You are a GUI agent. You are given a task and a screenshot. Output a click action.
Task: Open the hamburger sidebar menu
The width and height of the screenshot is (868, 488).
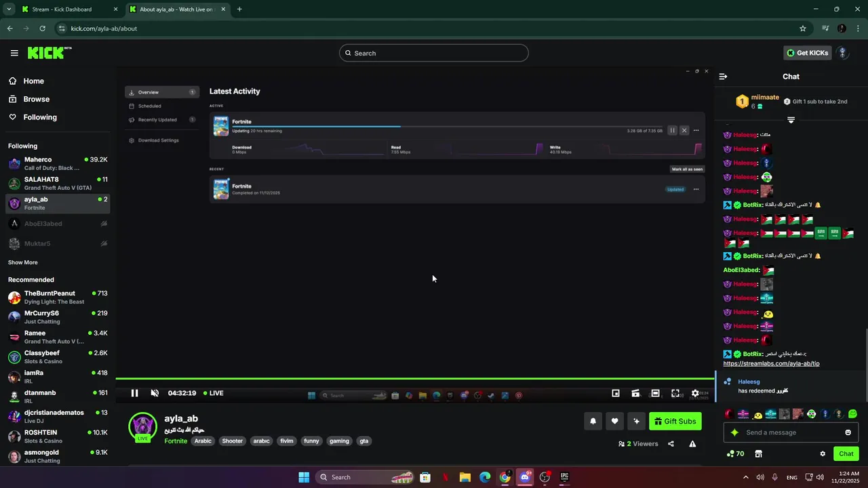tap(14, 53)
